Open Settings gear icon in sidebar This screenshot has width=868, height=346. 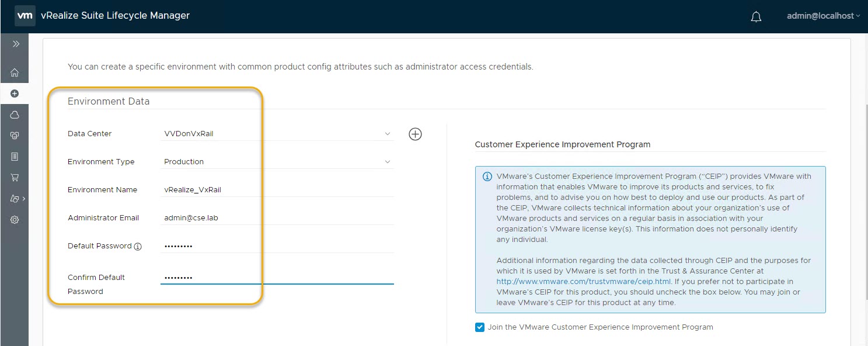pos(15,220)
